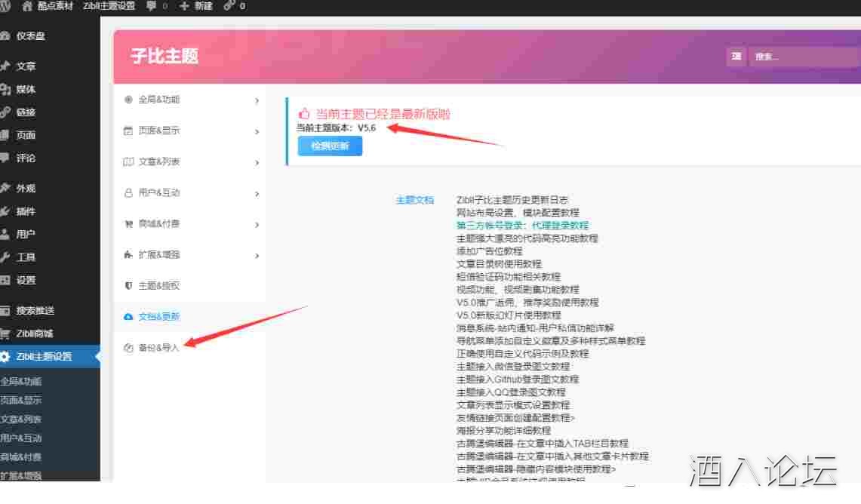Click the 扩展&增强 panel icon
The height and width of the screenshot is (504, 861).
(x=128, y=255)
